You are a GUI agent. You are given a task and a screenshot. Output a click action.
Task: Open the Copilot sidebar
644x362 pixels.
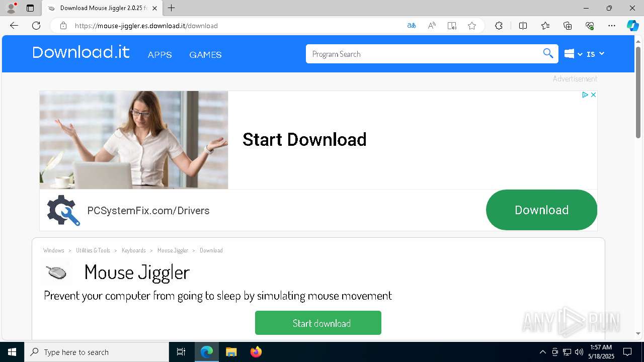(x=632, y=26)
